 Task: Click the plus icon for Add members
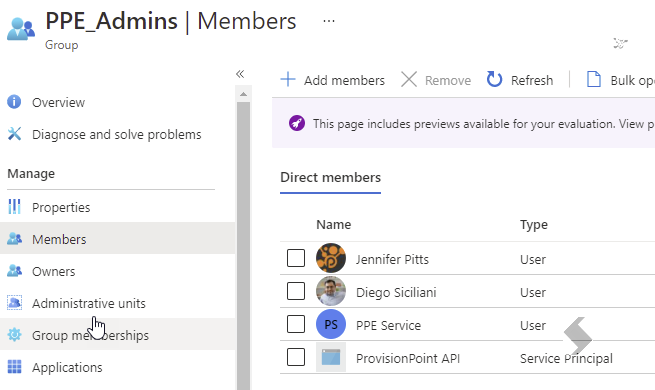pyautogui.click(x=288, y=79)
